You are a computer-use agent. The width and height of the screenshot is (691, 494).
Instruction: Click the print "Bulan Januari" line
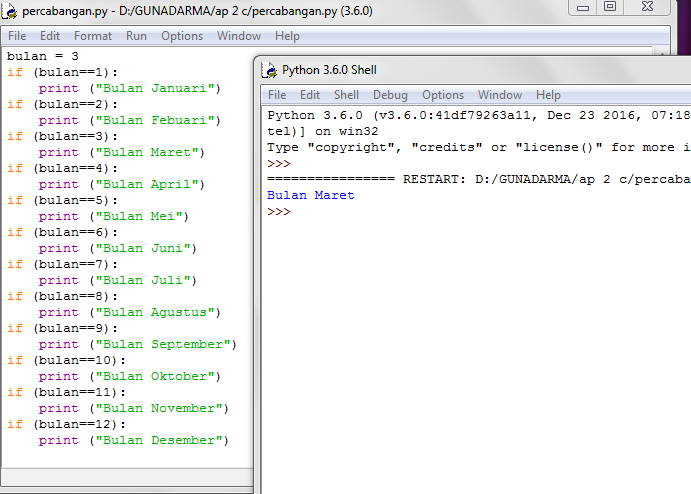coord(130,89)
